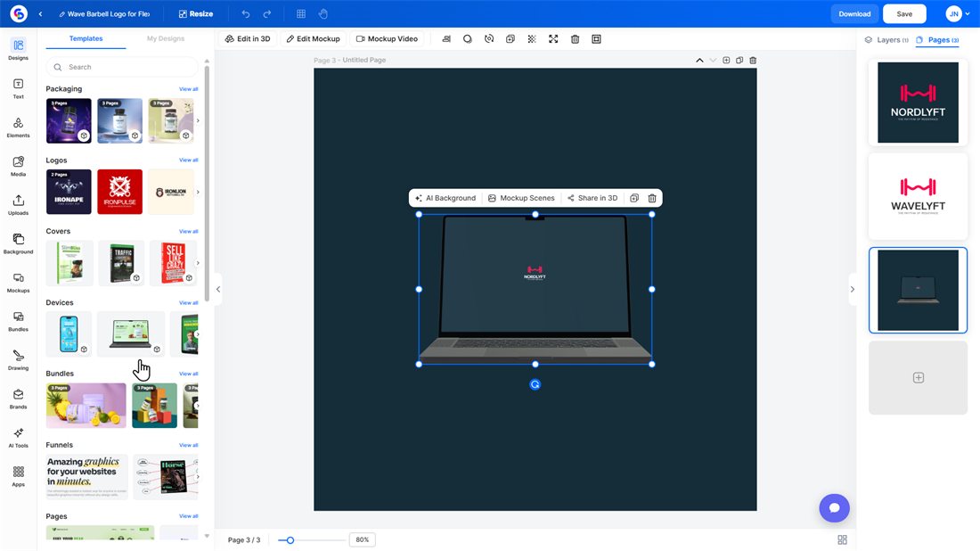
Task: Click the duplicate page icon in page header
Action: 739,60
